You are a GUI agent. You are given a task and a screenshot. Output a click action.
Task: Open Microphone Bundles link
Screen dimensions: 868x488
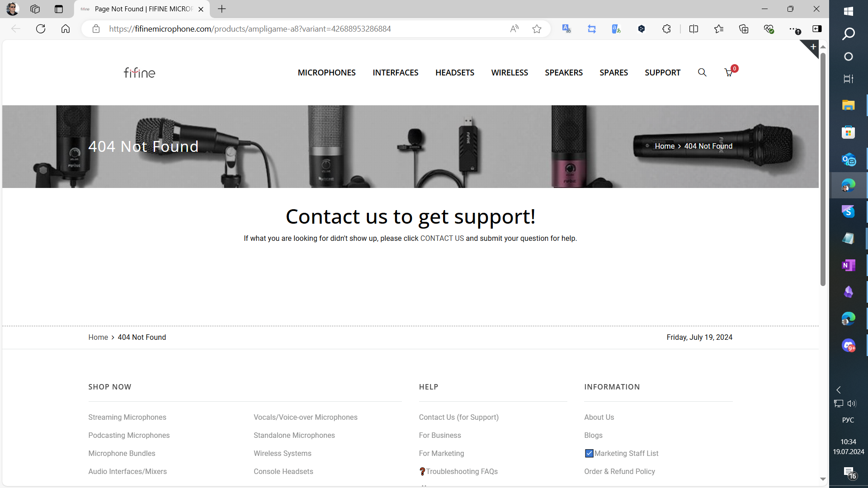click(122, 453)
